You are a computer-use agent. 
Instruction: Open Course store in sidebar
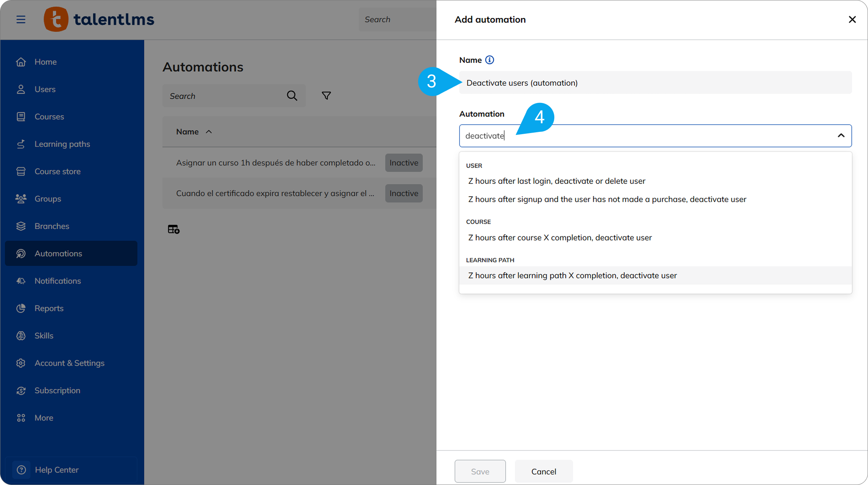click(x=71, y=171)
